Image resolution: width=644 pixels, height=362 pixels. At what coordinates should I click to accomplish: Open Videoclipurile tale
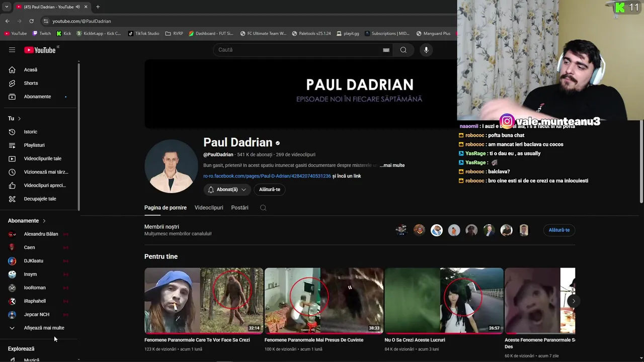click(39, 158)
